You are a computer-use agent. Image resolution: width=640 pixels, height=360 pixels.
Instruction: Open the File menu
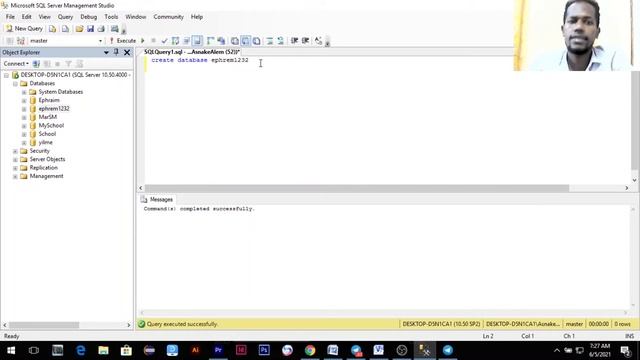point(10,17)
